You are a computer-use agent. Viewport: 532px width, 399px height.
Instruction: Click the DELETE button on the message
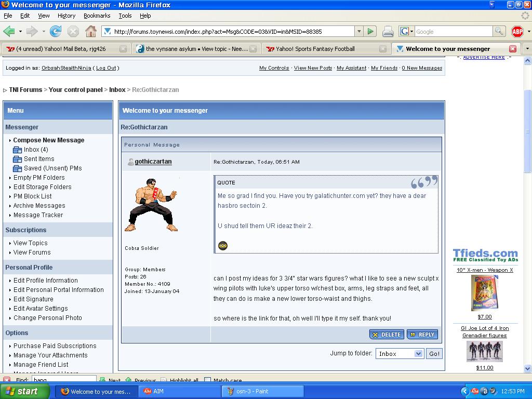387,335
